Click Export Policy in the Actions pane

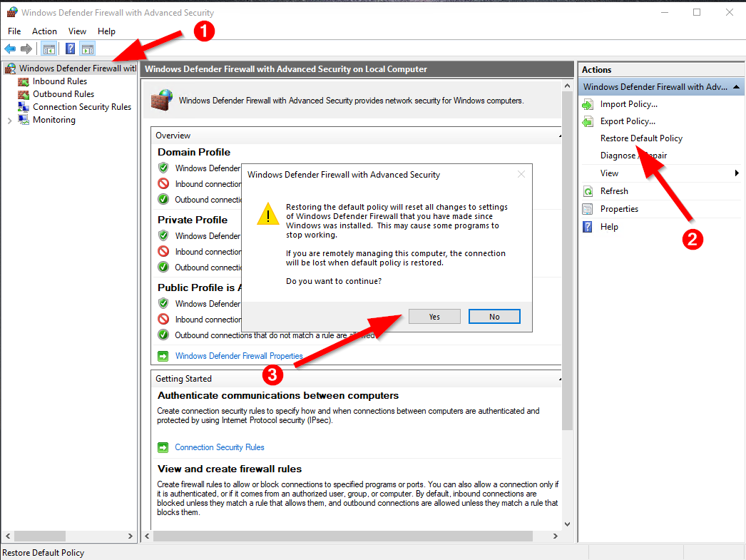[628, 121]
